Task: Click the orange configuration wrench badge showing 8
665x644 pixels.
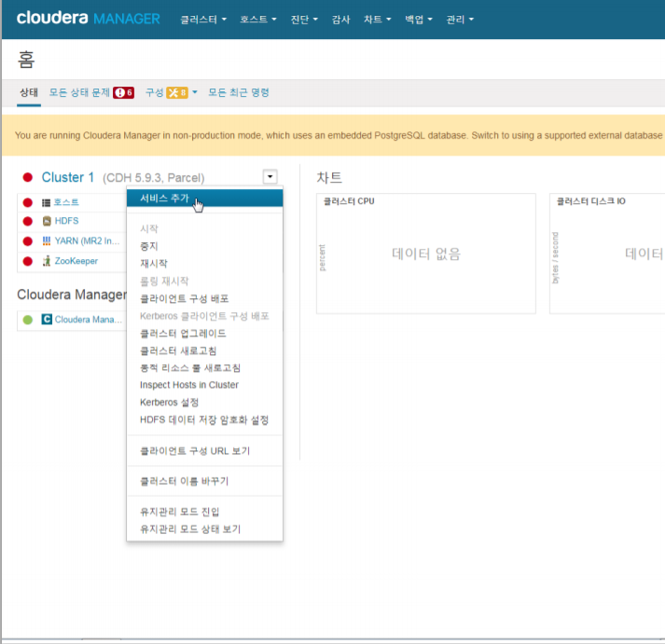Action: tap(177, 92)
